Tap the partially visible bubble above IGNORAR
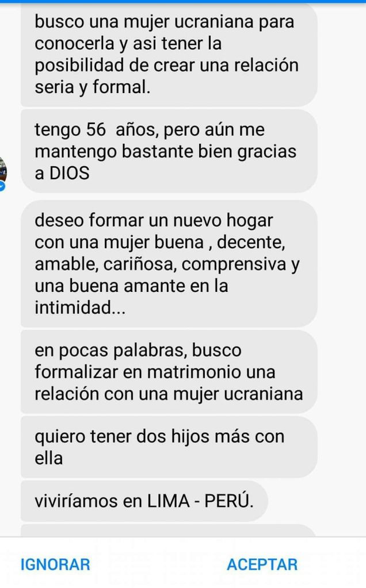 [168, 531]
